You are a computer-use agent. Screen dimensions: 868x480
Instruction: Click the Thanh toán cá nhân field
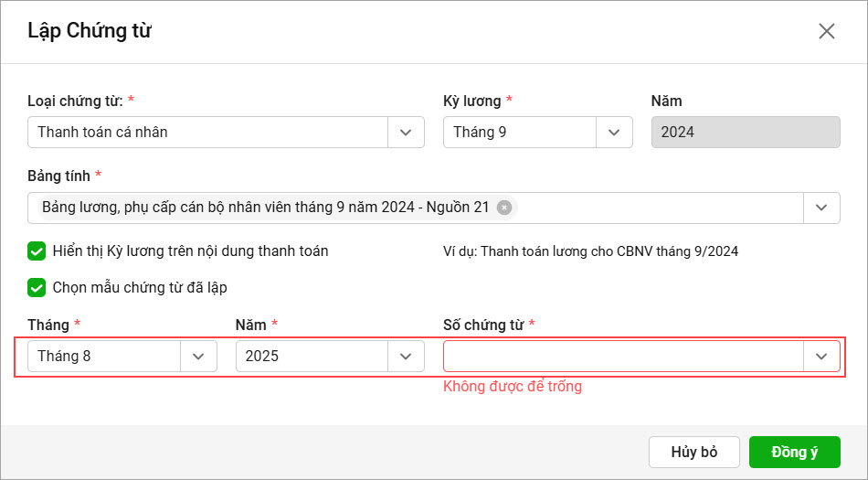pos(207,133)
